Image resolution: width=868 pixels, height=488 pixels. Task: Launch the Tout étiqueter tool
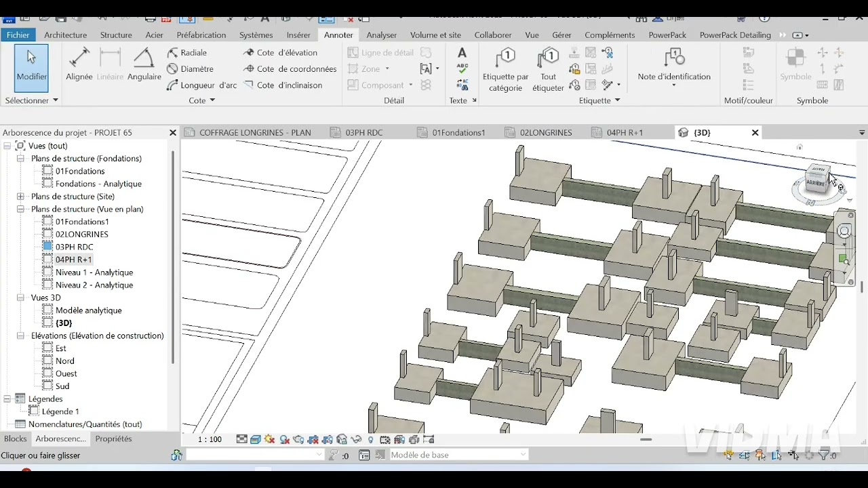tap(548, 69)
